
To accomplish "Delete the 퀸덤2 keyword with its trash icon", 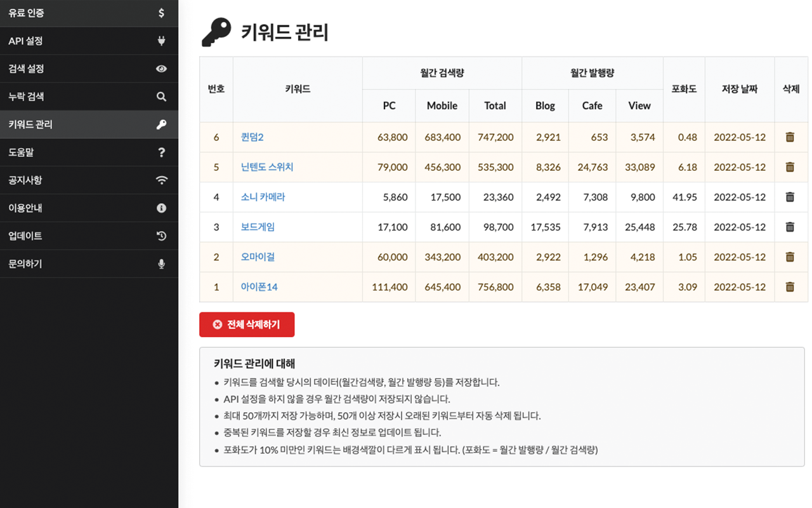I will pyautogui.click(x=790, y=137).
